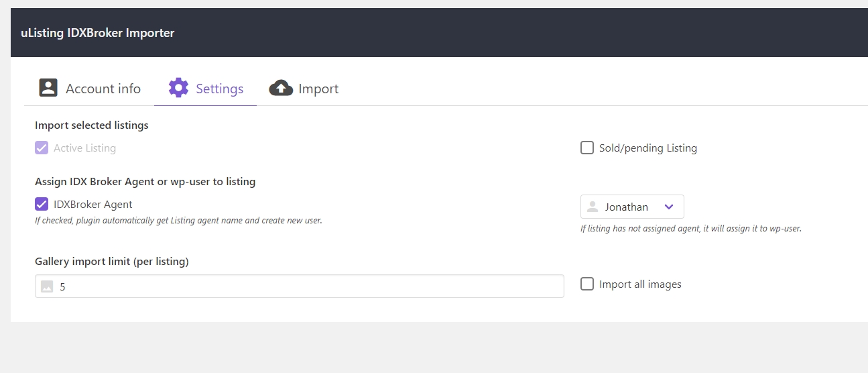868x373 pixels.
Task: Open the Jonathan wp-user dropdown
Action: point(632,207)
